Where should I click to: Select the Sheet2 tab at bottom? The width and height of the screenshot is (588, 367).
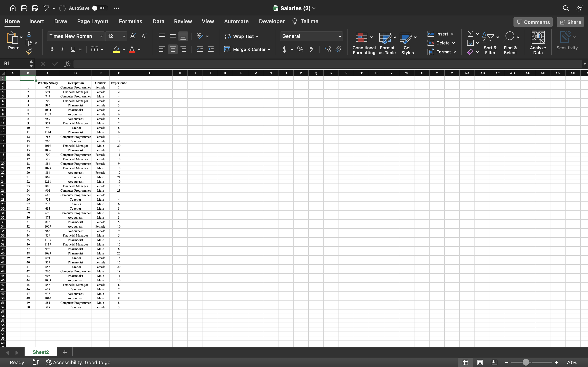[41, 352]
